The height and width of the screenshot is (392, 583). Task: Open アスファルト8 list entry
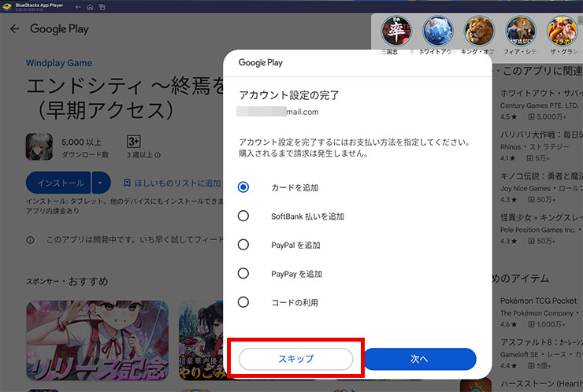(x=541, y=353)
